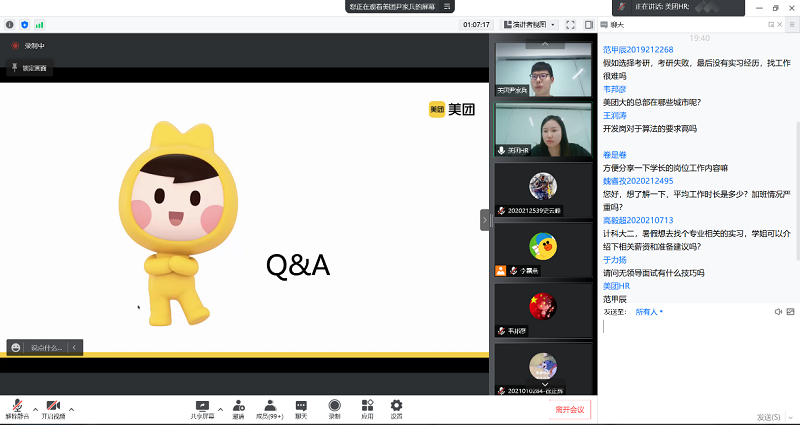This screenshot has width=800, height=425.
Task: Click sender name 魏睿孜2020212495
Action: [x=638, y=181]
